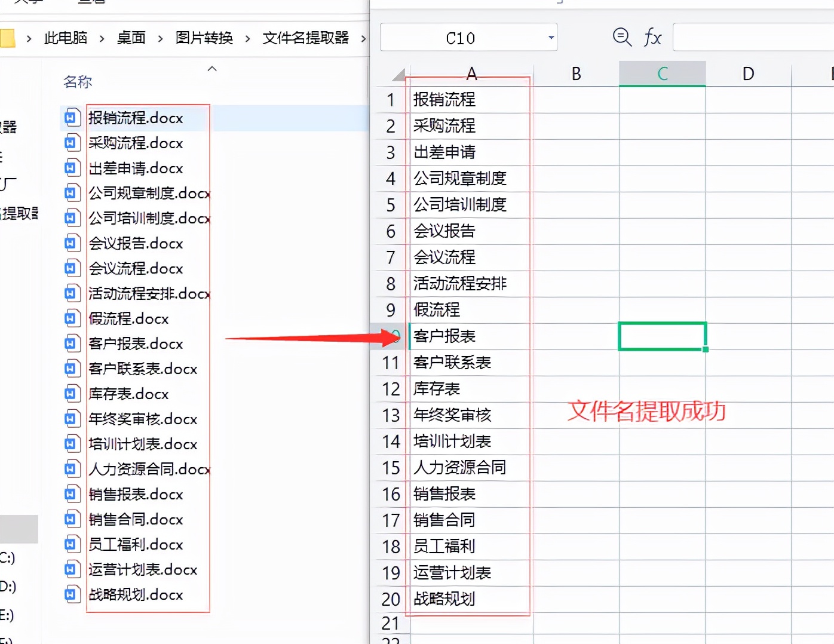834x644 pixels.
Task: Select the file name 库存表.docx
Action: pyautogui.click(x=128, y=394)
